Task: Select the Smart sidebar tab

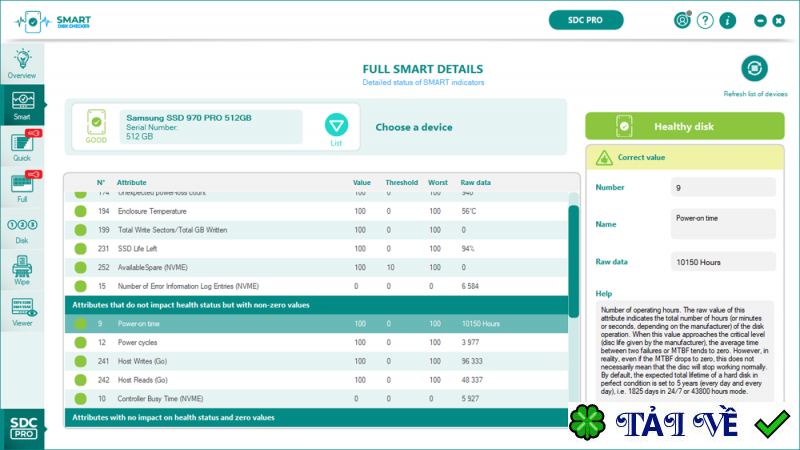Action: click(x=22, y=106)
